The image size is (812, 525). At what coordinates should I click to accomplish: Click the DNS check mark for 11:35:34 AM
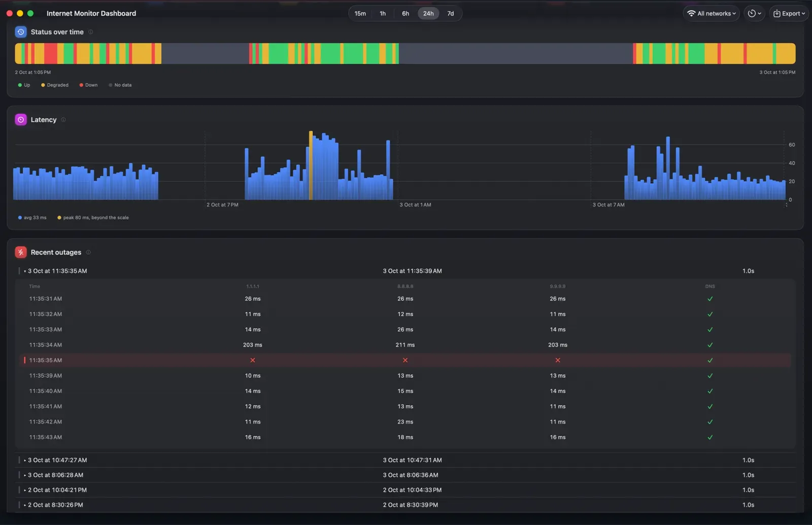[710, 345]
